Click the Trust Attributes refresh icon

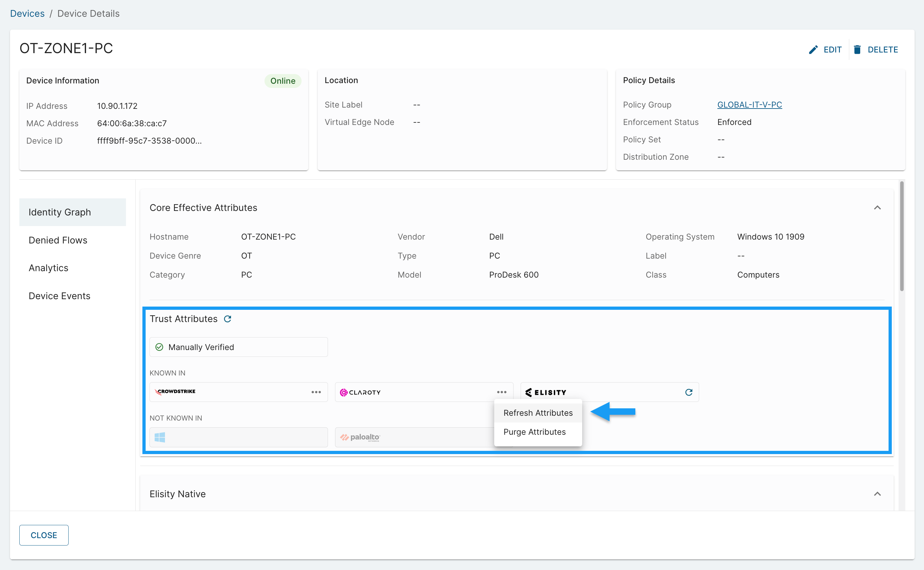tap(227, 319)
